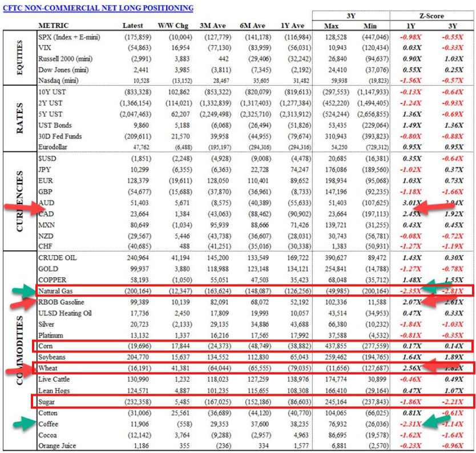Select the Sugar row label
Screen dimensions: 476x453
46,402
